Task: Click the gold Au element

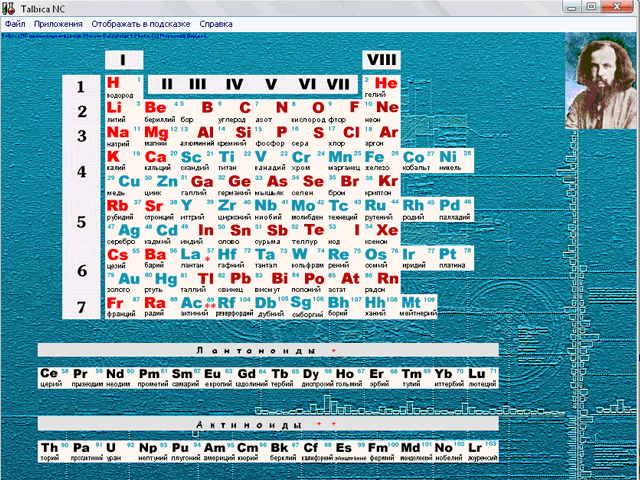Action: [124, 282]
